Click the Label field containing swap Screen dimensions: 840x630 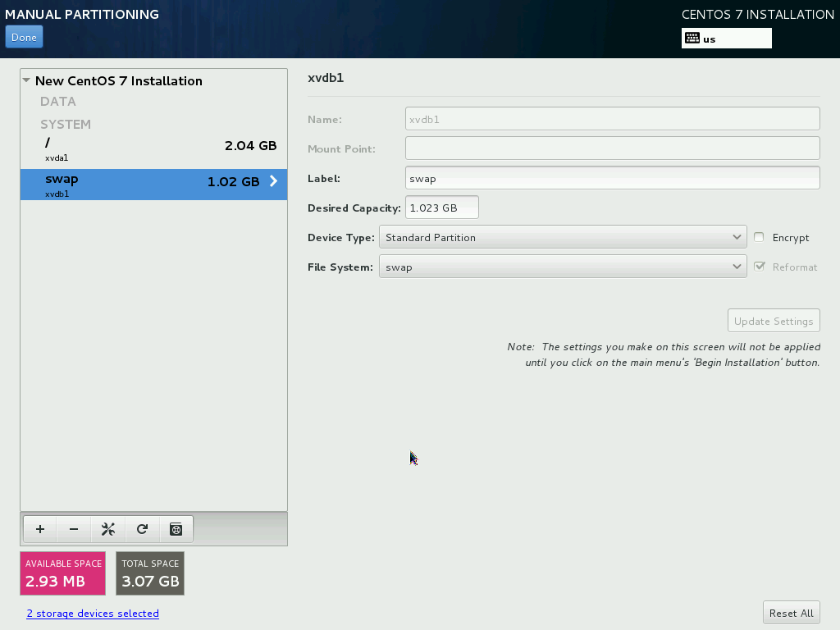click(612, 178)
